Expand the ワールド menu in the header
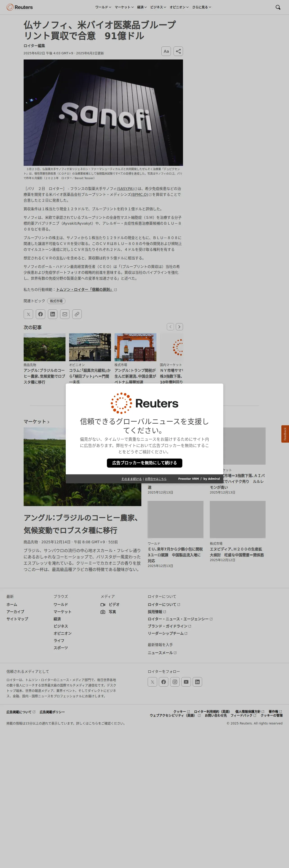 pos(103,7)
